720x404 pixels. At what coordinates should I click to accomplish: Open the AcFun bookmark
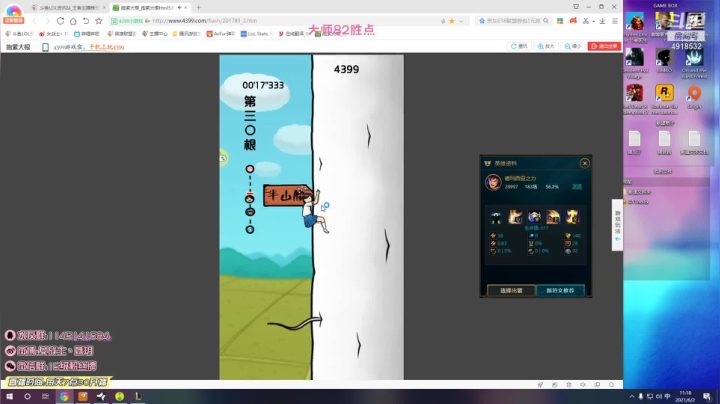[221, 34]
